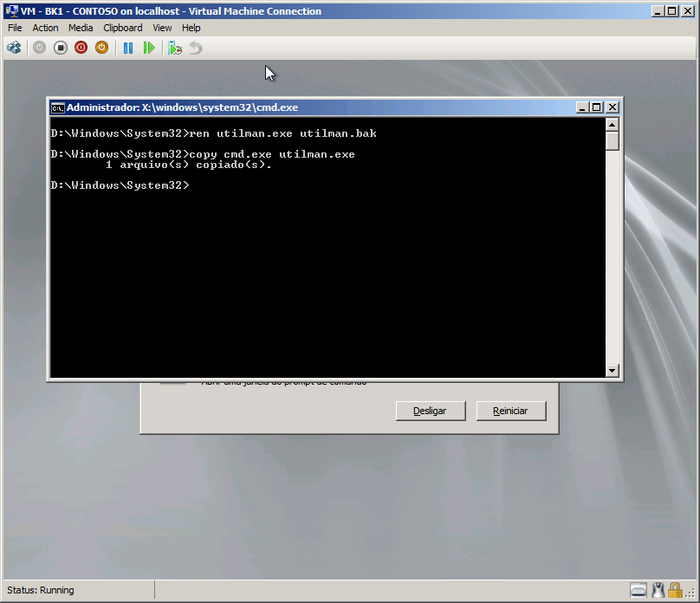Click the Snapshot toolbar icon
700x603 pixels.
[x=175, y=48]
